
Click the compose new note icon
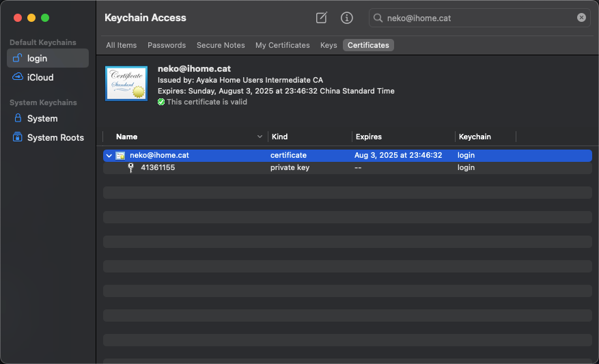[321, 18]
